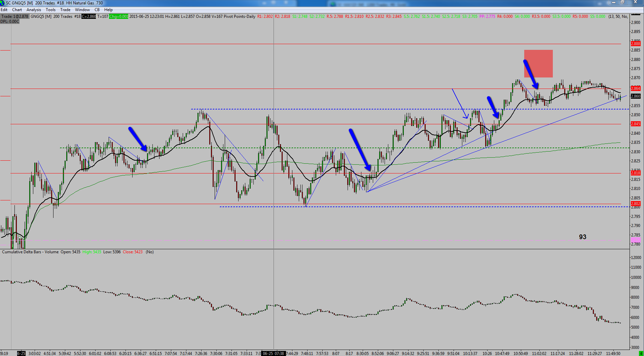Click the 2.900 tick on price axis
Image resolution: width=644 pixels, height=356 pixels.
click(636, 23)
